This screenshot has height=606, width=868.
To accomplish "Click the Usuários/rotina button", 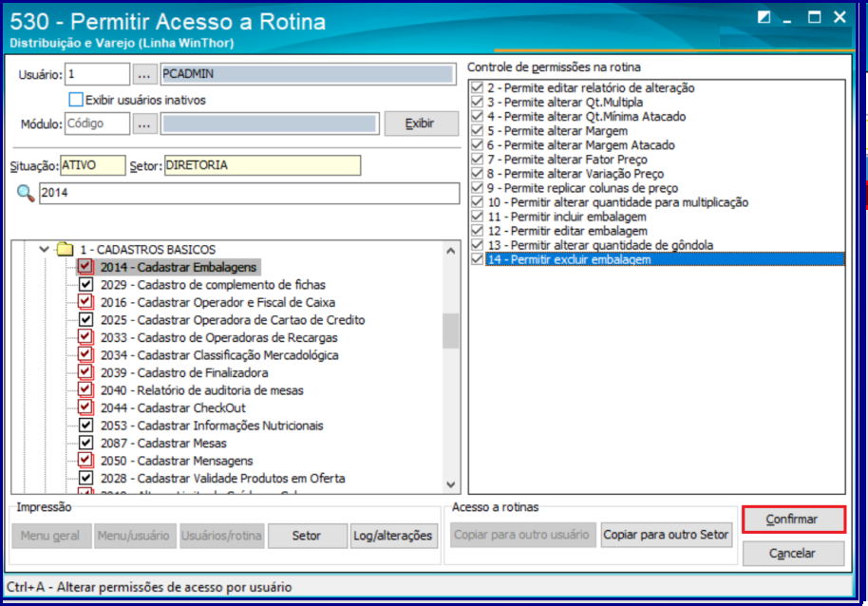I will click(x=222, y=536).
